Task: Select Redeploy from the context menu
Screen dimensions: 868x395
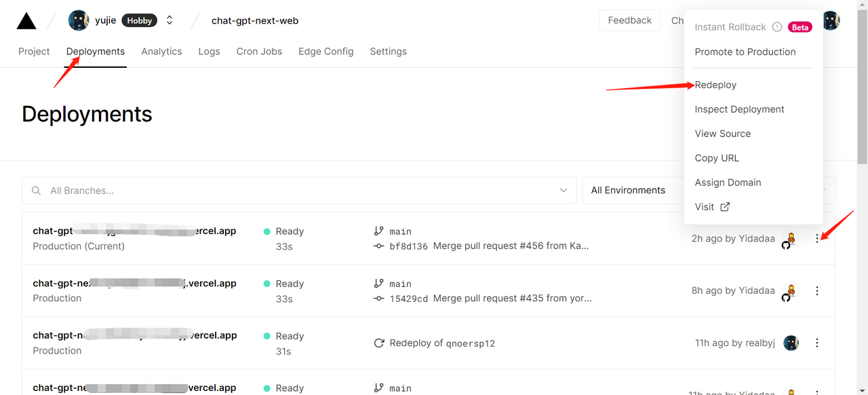Action: pyautogui.click(x=715, y=85)
